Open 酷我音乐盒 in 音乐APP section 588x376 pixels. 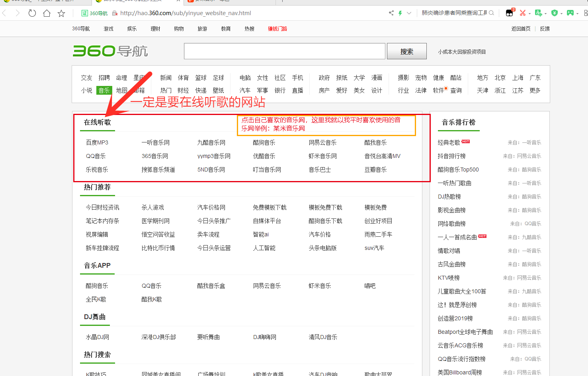click(x=211, y=286)
